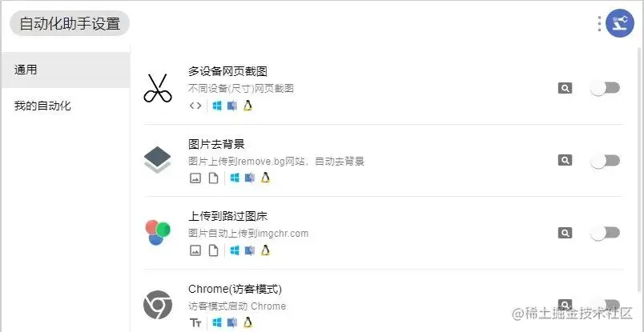
Task: Open the three-dot more menu
Action: (x=600, y=24)
